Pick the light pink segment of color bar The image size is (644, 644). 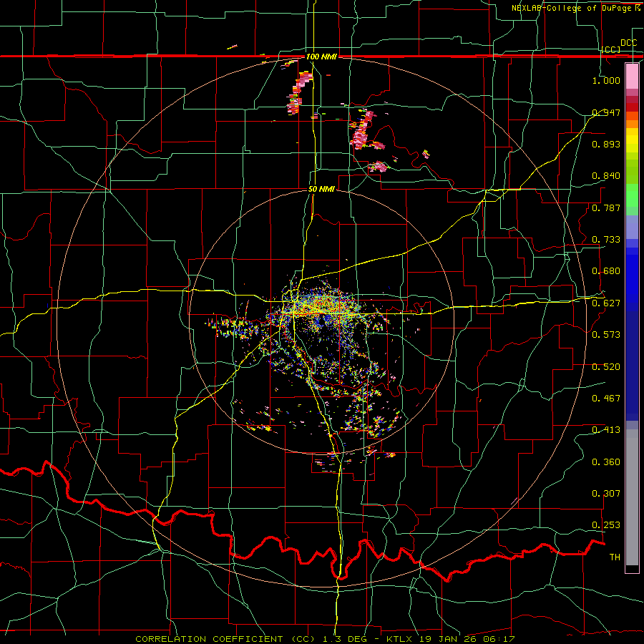[x=632, y=77]
